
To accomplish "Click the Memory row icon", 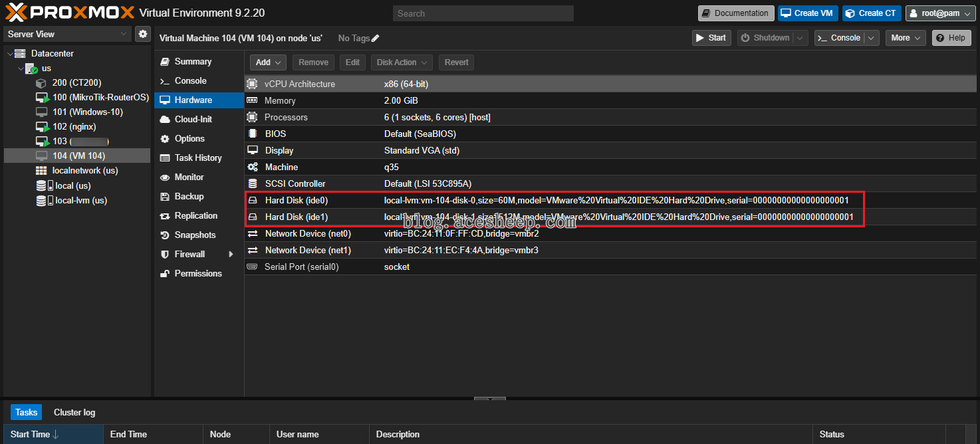I will (252, 100).
